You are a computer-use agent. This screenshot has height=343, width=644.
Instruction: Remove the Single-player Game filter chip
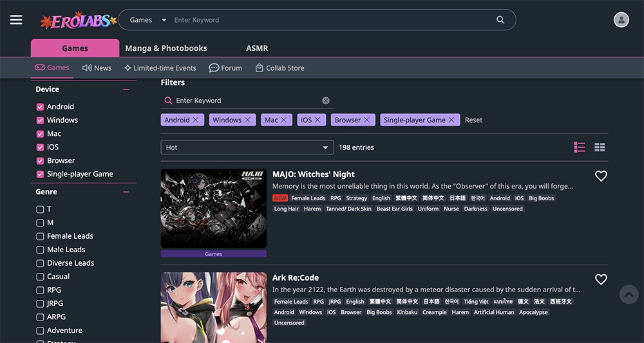(x=451, y=120)
